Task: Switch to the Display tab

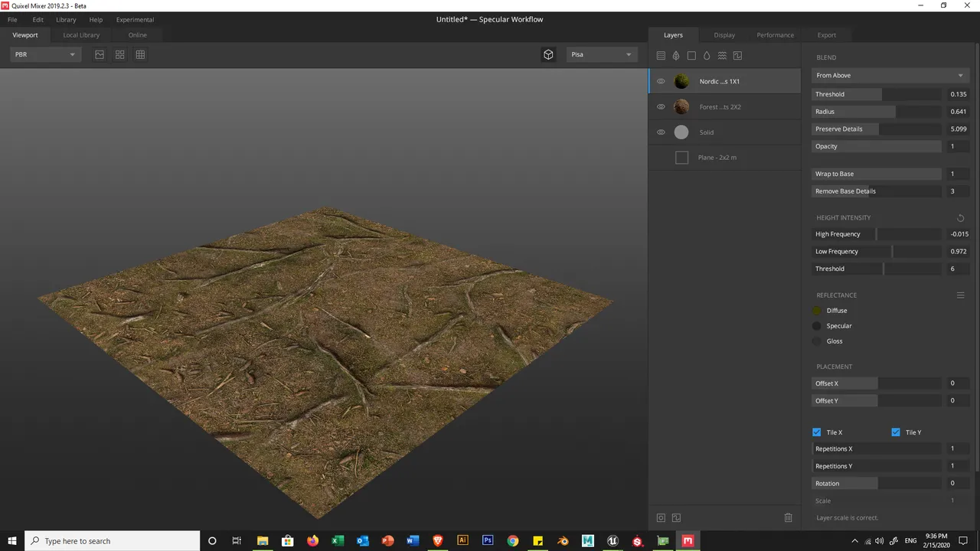Action: click(x=724, y=35)
